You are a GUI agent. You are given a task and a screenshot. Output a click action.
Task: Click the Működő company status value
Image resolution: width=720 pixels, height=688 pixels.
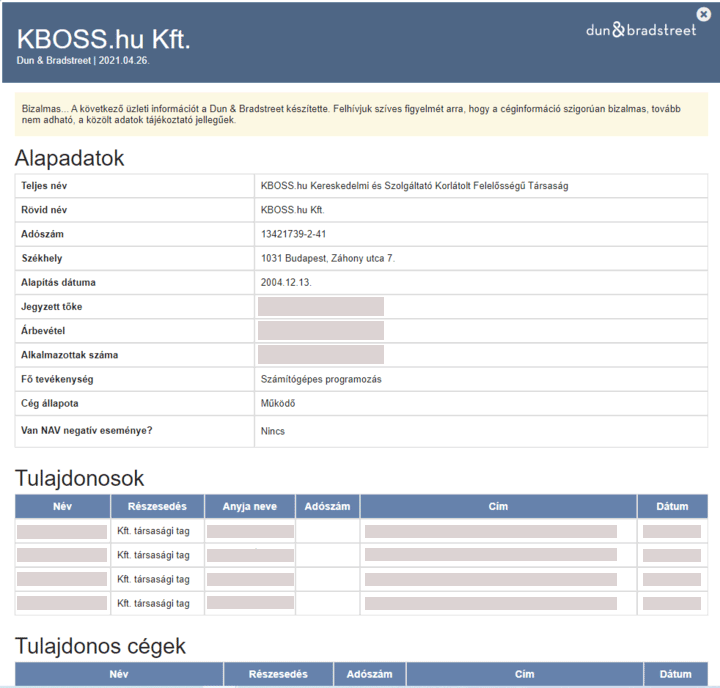(277, 403)
